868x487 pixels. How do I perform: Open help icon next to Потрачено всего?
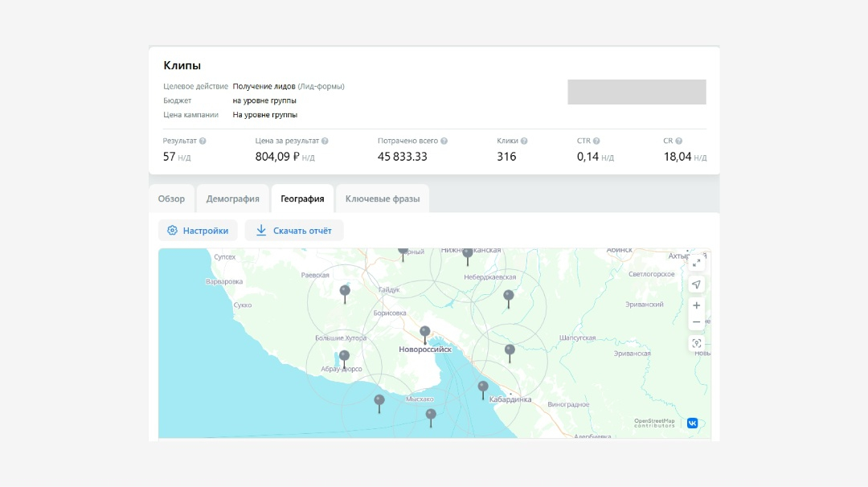tap(444, 141)
